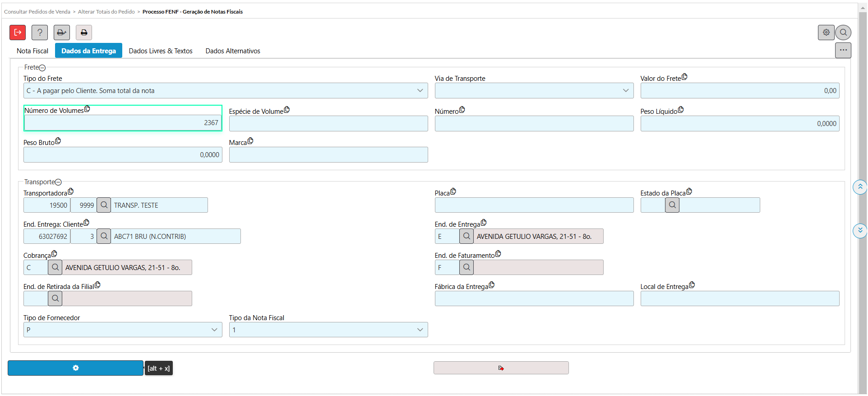Open the Tipo do Frete dropdown
868x396 pixels.
226,91
